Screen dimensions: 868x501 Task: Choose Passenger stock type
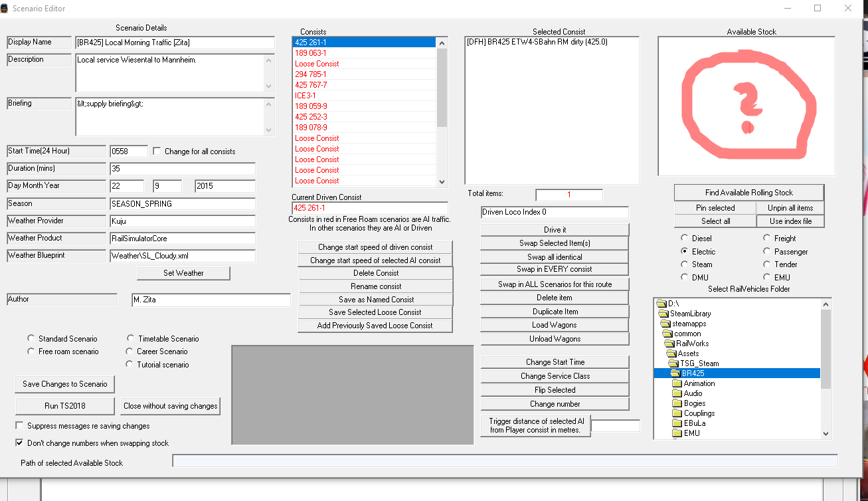(x=766, y=252)
